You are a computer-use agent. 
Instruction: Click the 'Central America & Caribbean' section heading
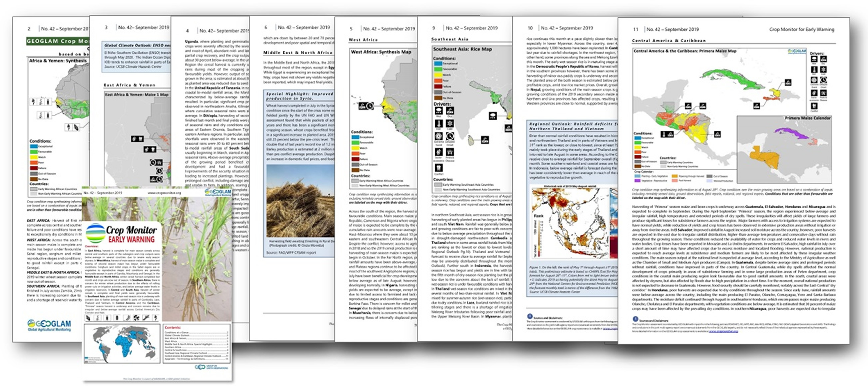(x=668, y=40)
